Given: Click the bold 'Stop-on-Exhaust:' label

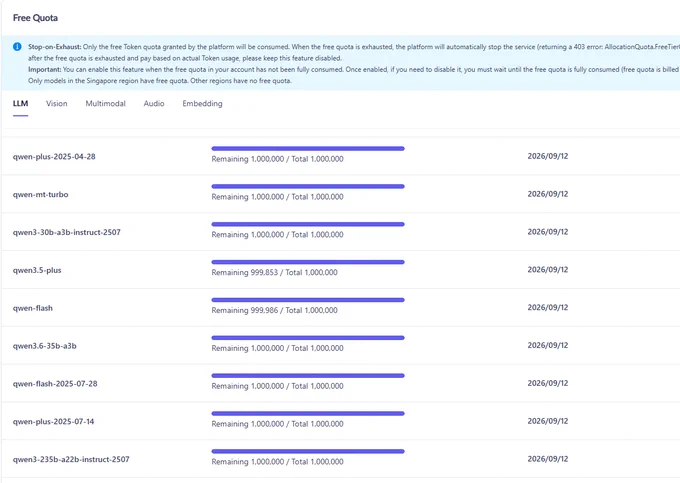Looking at the screenshot, I should [55, 47].
